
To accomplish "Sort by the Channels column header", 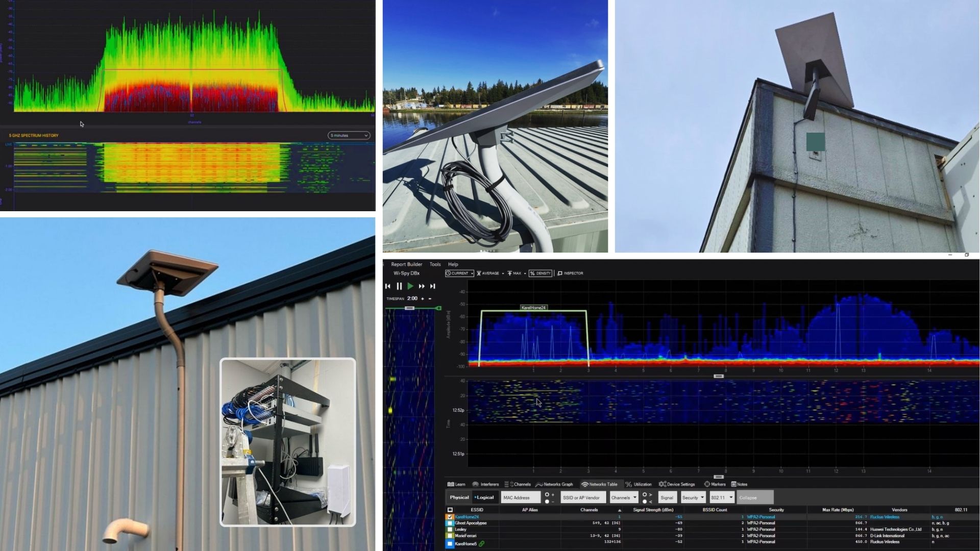I will coord(589,510).
